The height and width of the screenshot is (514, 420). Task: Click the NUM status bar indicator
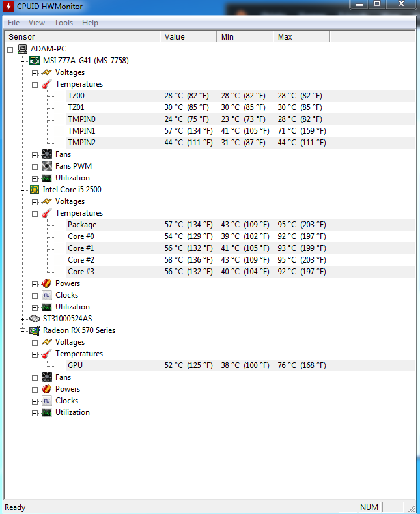[x=369, y=507]
